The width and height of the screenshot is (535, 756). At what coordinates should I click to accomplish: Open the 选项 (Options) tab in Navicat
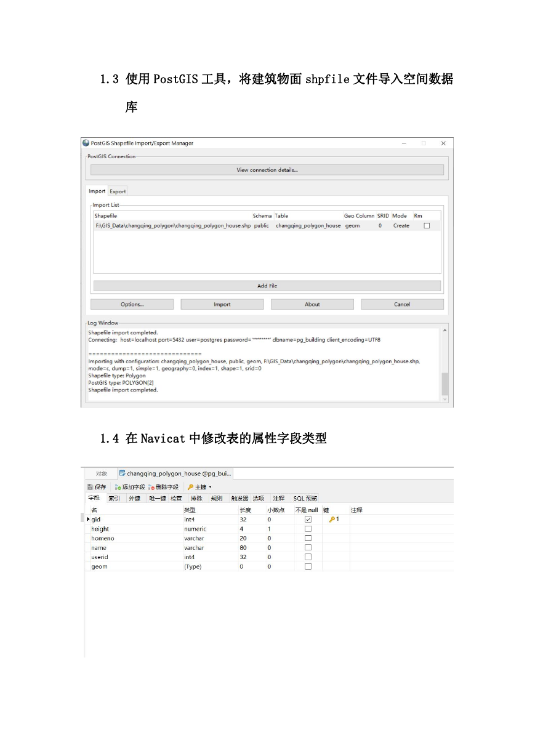(259, 498)
